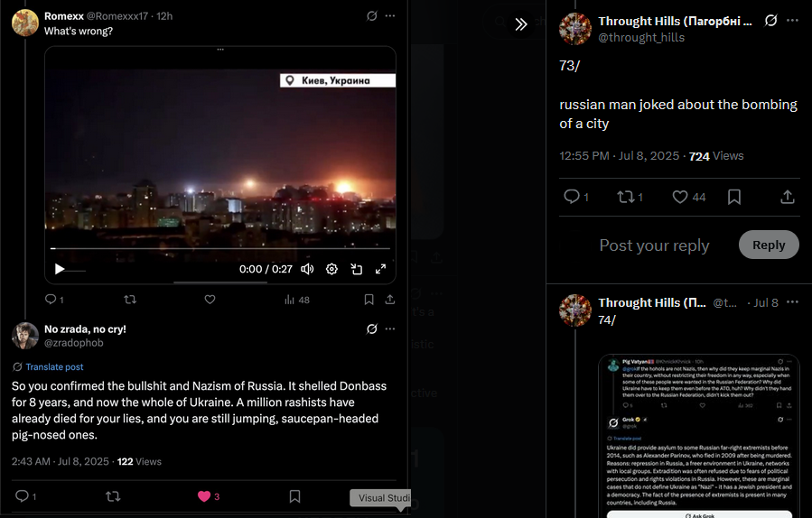Share Romexx's post

(390, 300)
